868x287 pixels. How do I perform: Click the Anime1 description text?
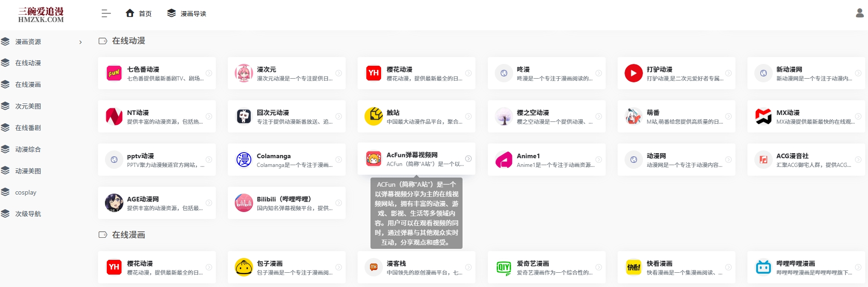pyautogui.click(x=556, y=165)
